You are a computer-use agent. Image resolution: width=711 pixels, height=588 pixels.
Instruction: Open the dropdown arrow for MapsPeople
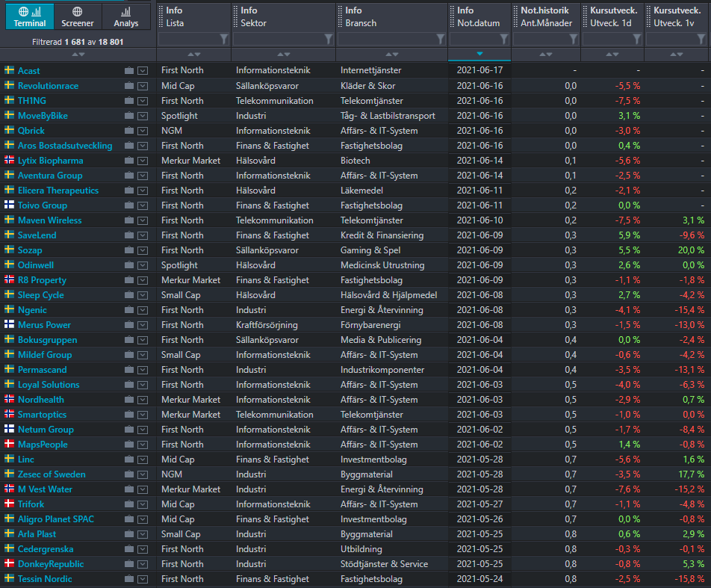click(143, 445)
